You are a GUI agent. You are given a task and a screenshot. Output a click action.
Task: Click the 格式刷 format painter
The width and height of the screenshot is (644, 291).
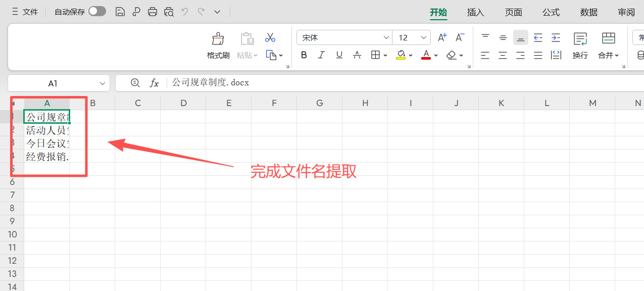(x=218, y=45)
